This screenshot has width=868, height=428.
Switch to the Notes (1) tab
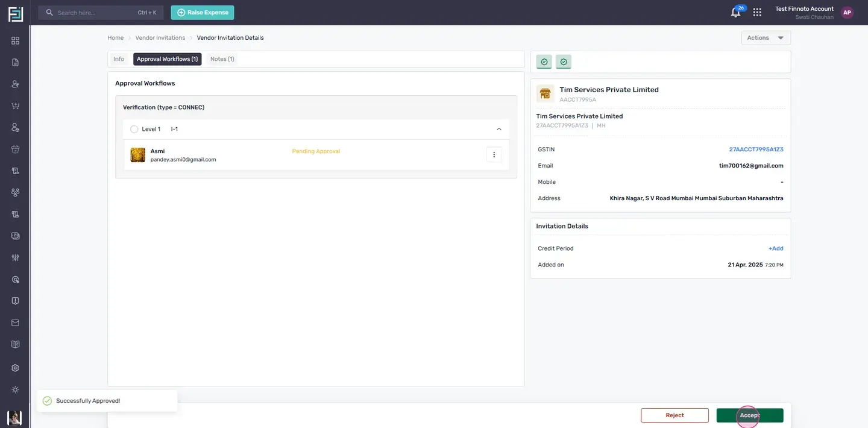point(222,59)
